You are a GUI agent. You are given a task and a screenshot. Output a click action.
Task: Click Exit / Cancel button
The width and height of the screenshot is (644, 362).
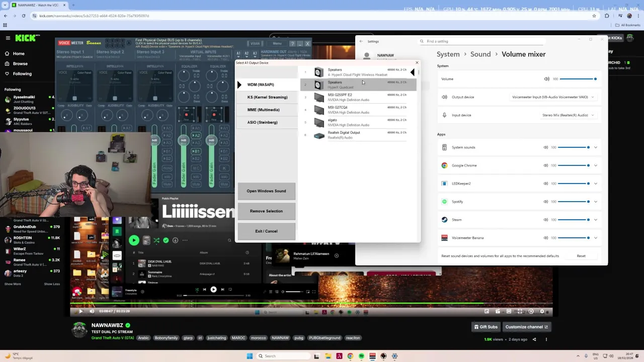(266, 231)
